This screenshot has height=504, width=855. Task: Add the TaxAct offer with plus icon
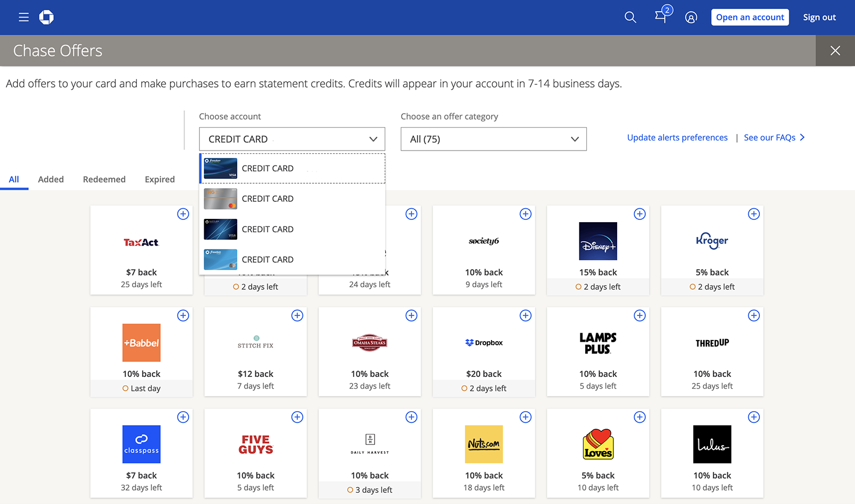(x=183, y=214)
